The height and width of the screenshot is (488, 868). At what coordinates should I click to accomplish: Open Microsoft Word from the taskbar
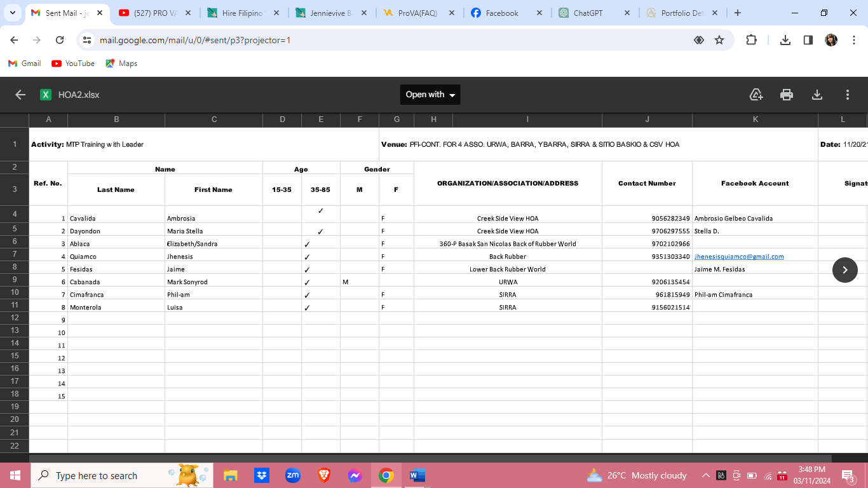point(417,475)
